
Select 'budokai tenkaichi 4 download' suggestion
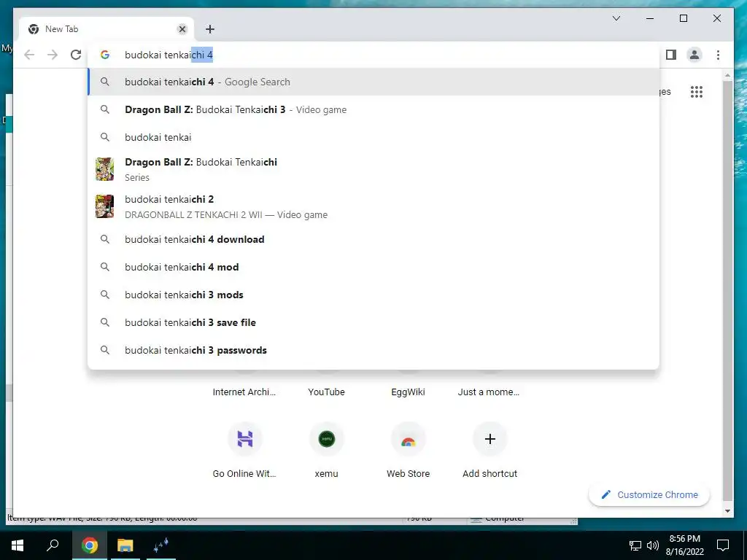tap(373, 239)
